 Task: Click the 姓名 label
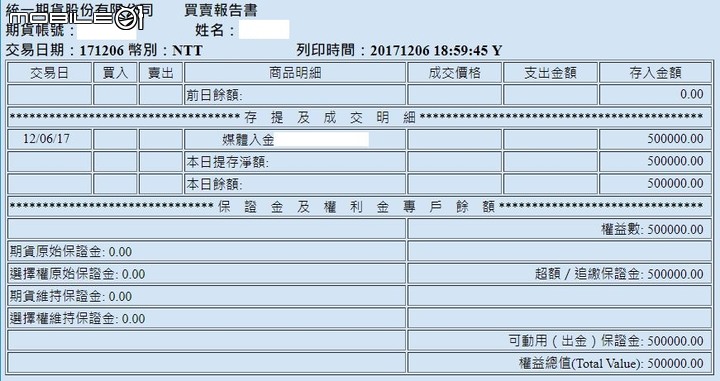(x=215, y=30)
